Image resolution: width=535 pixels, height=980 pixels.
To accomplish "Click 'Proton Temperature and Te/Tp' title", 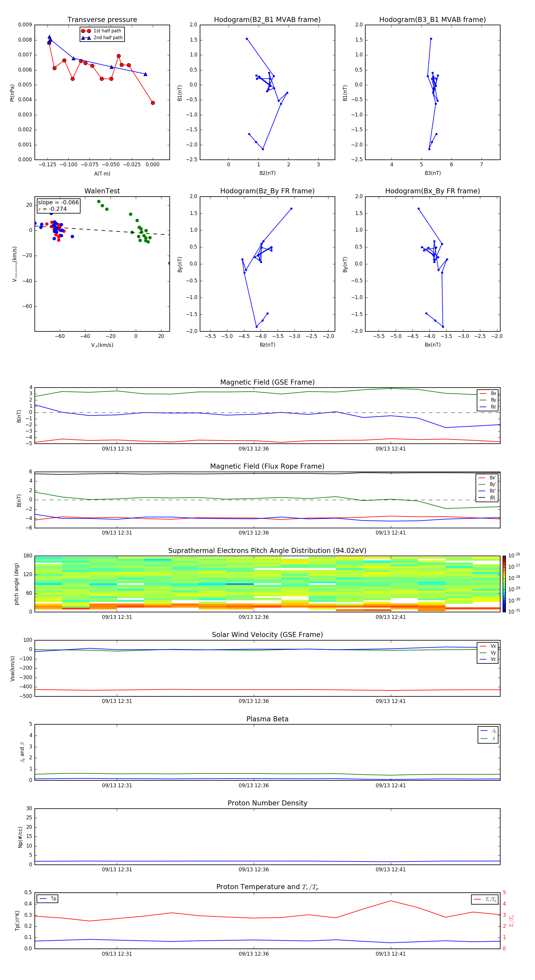I will tap(267, 887).
